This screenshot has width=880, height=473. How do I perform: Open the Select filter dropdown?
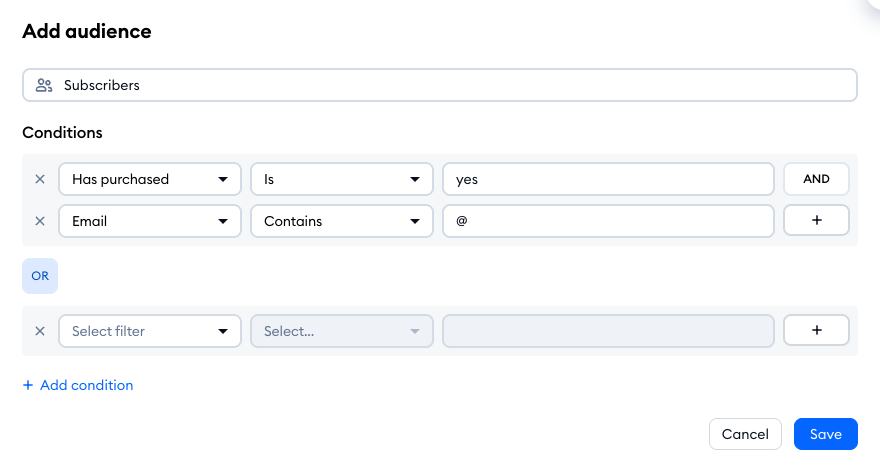click(150, 331)
